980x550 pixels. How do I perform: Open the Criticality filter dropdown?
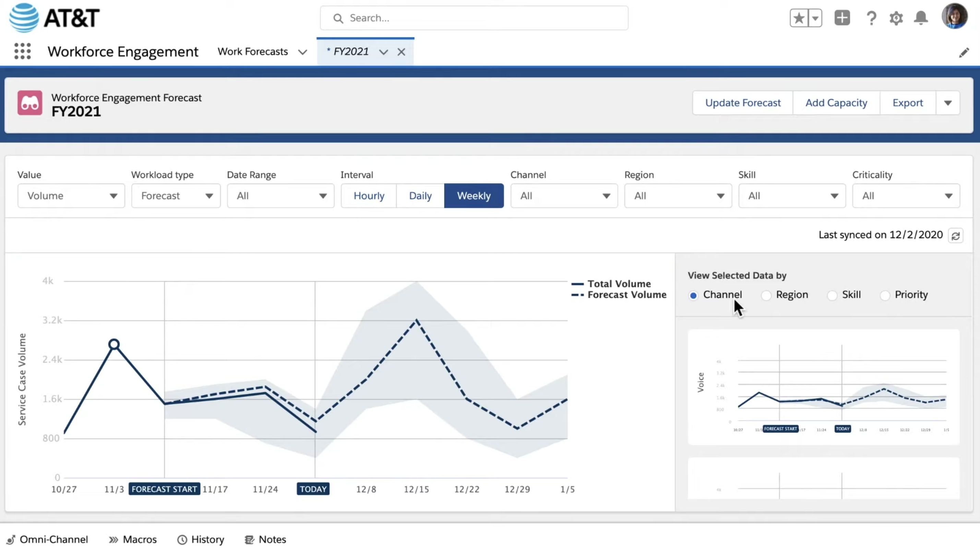pyautogui.click(x=906, y=196)
